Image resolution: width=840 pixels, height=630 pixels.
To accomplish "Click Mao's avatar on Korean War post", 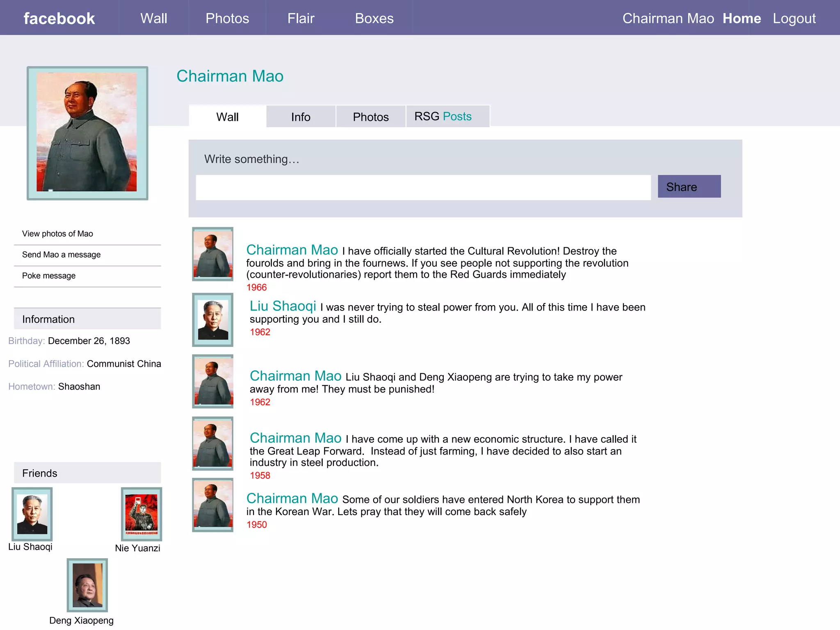I will point(212,505).
